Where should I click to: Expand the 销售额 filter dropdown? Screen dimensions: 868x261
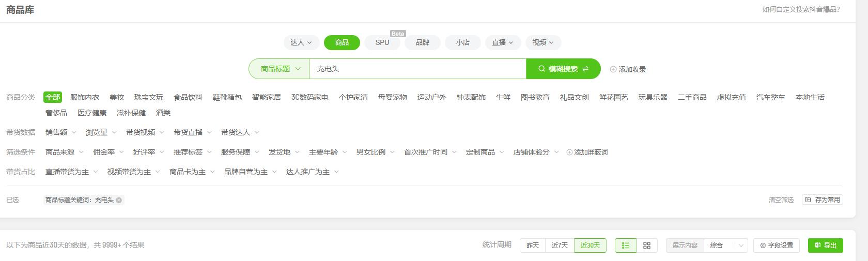[60, 132]
